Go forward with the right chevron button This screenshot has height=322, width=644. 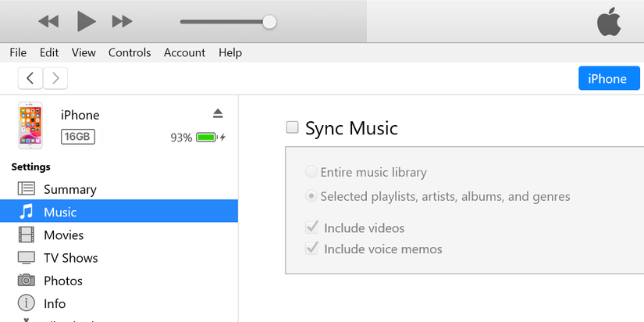55,78
